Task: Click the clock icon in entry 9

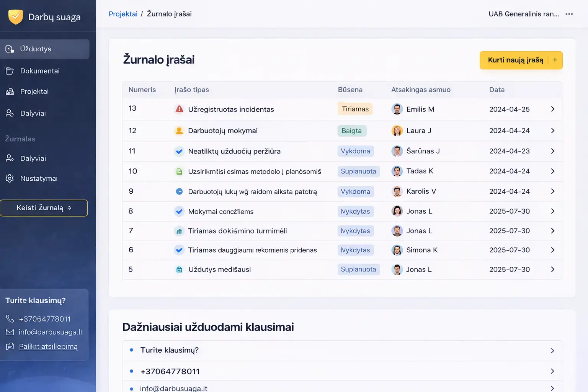Action: click(179, 191)
